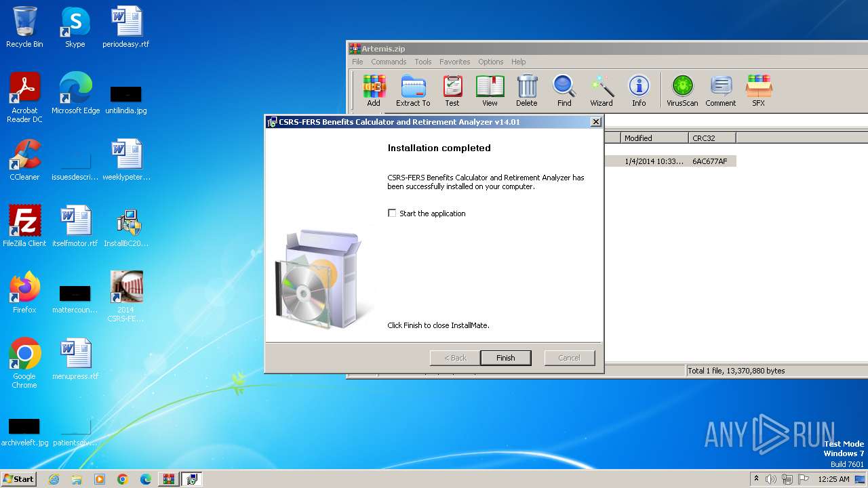
Task: Open the Help menu in WinRAR
Action: (519, 62)
